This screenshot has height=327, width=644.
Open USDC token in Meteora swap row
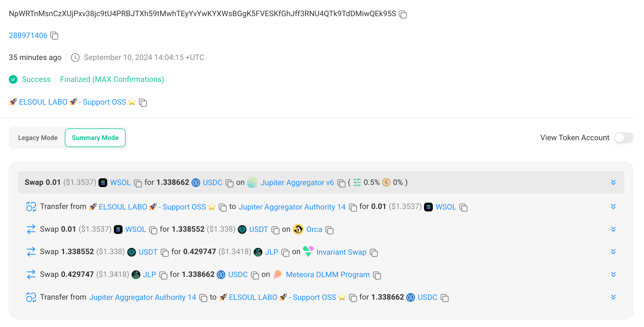coord(238,275)
